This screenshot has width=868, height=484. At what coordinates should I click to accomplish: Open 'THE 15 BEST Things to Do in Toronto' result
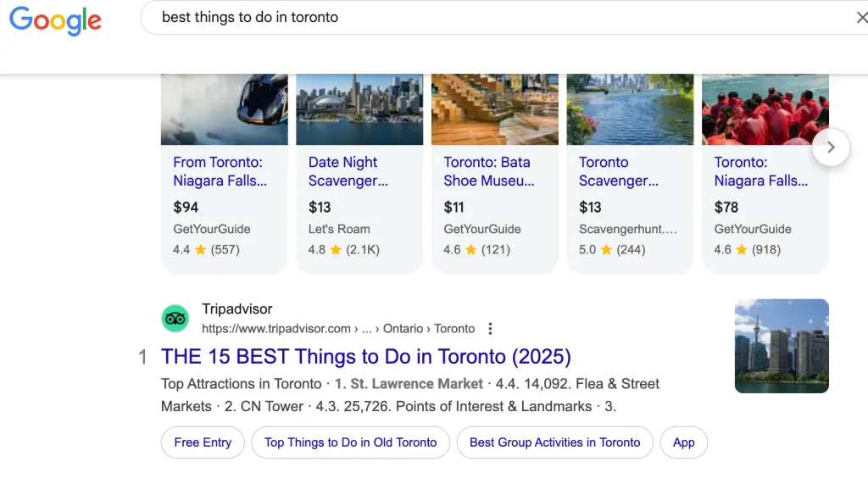point(366,357)
